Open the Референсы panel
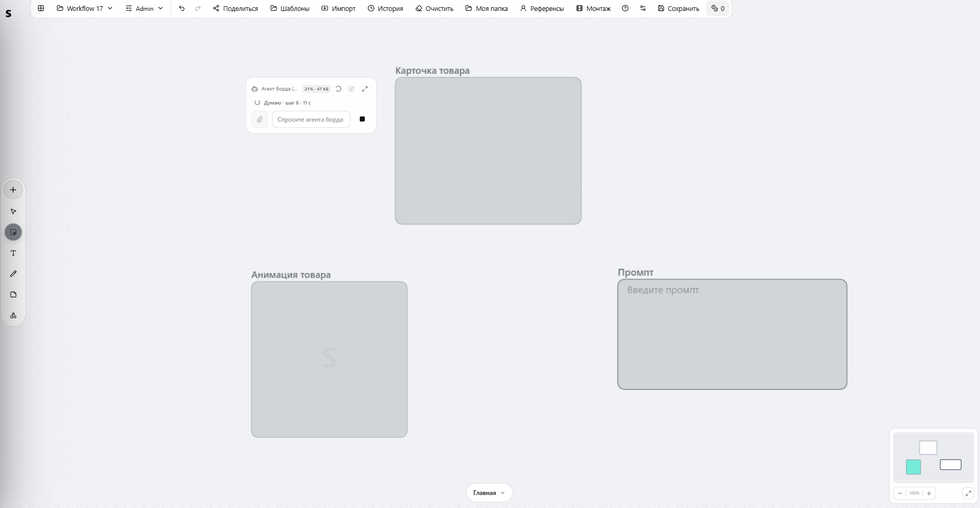 coord(542,8)
